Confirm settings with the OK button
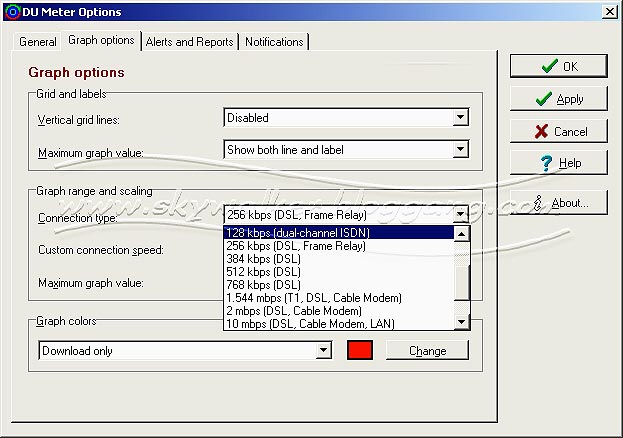623x438 pixels. coord(559,66)
